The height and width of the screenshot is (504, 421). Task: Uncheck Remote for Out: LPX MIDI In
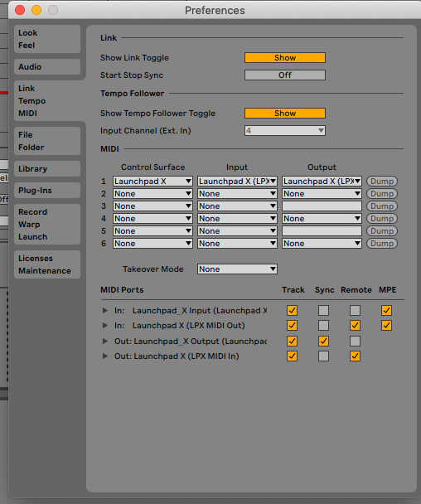(x=355, y=356)
